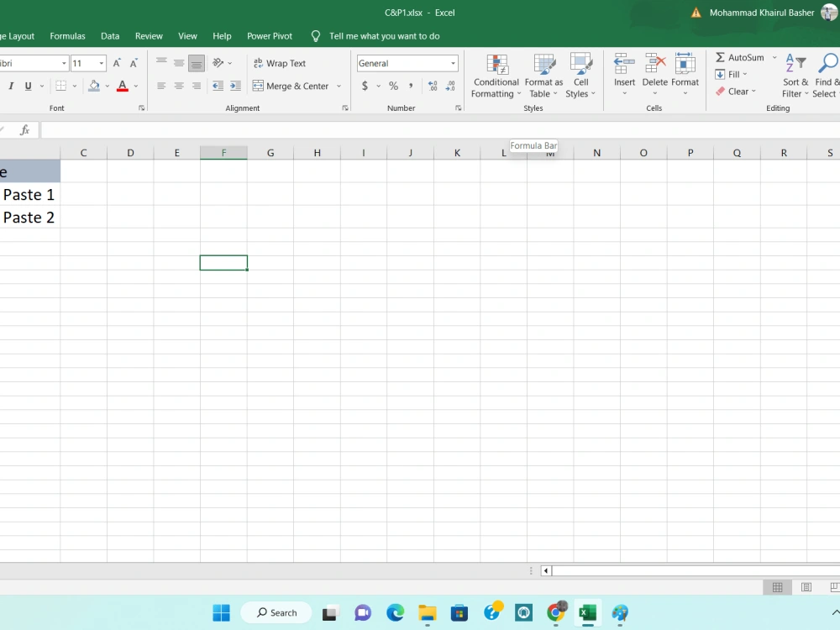
Task: Expand Merge & Center dropdown arrow
Action: [339, 86]
